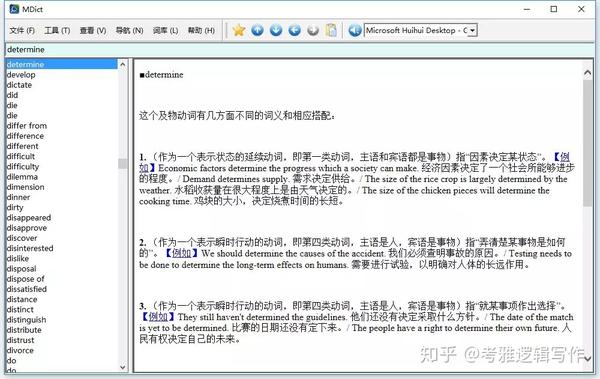This screenshot has width=600, height=379.
Task: Select difficult in the word list
Action: 21,156
